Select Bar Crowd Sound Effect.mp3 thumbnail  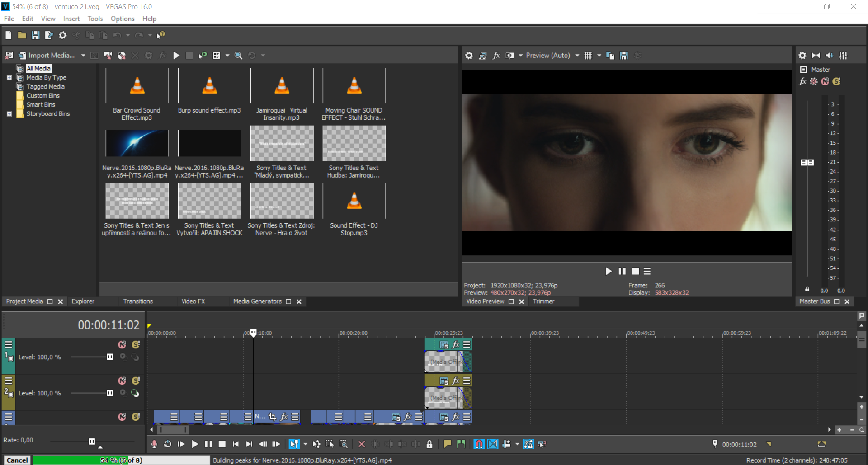coord(137,86)
